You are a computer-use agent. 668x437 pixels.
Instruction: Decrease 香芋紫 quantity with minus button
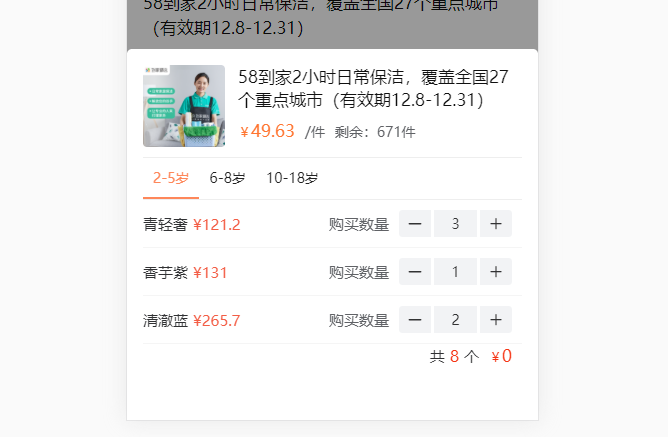(x=415, y=272)
